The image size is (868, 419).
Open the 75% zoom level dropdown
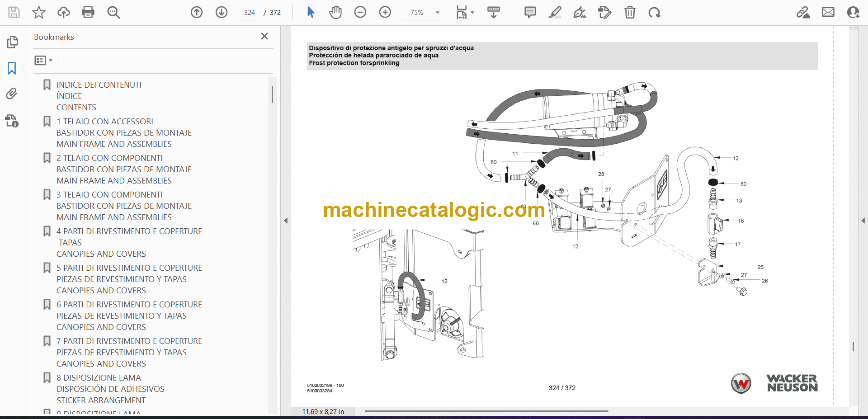(x=437, y=13)
